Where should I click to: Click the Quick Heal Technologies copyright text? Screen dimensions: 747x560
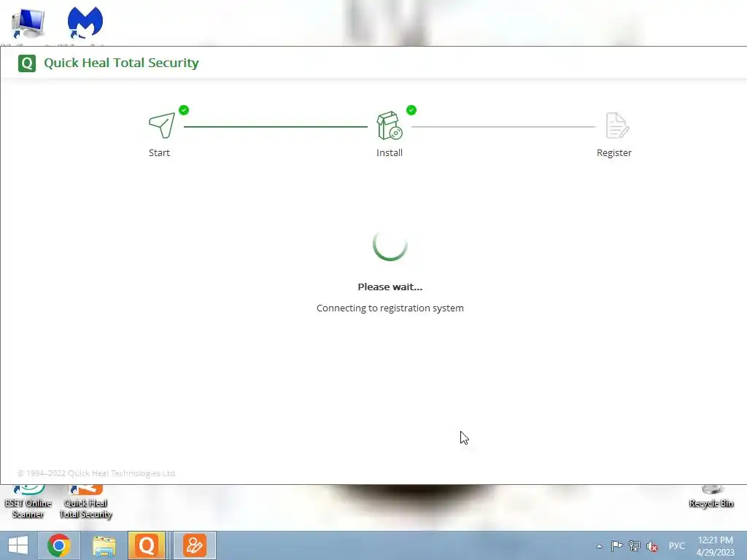97,473
